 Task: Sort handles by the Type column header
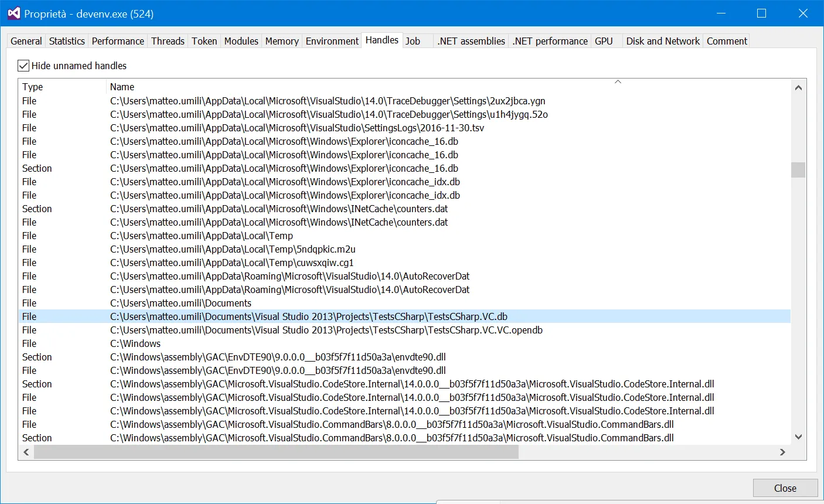pyautogui.click(x=62, y=87)
